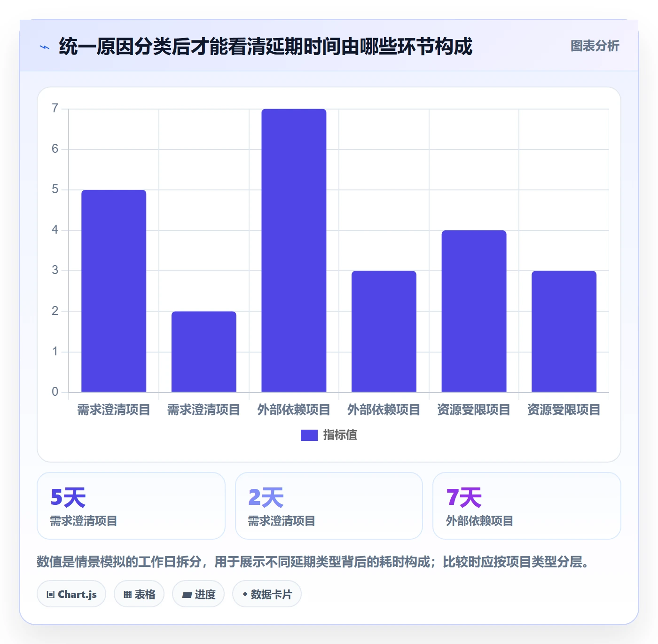Image resolution: width=658 pixels, height=644 pixels.
Task: Click the 图表分析 label in header
Action: 595,46
